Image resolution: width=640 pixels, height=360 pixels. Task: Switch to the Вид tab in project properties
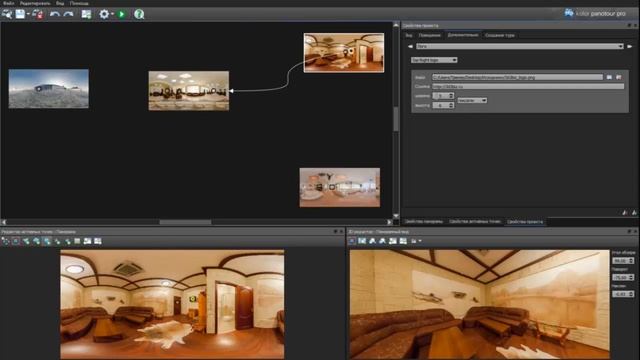[x=409, y=36]
